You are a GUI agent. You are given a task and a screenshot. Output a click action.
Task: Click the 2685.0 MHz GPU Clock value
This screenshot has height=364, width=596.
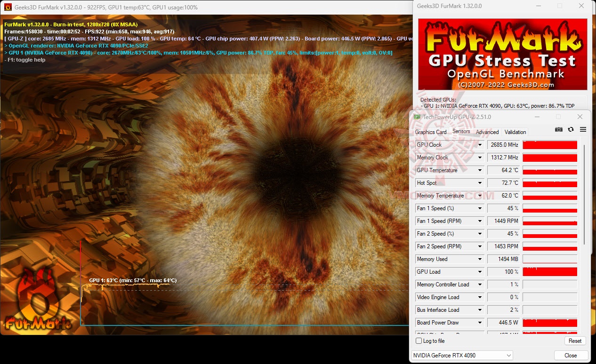[504, 145]
